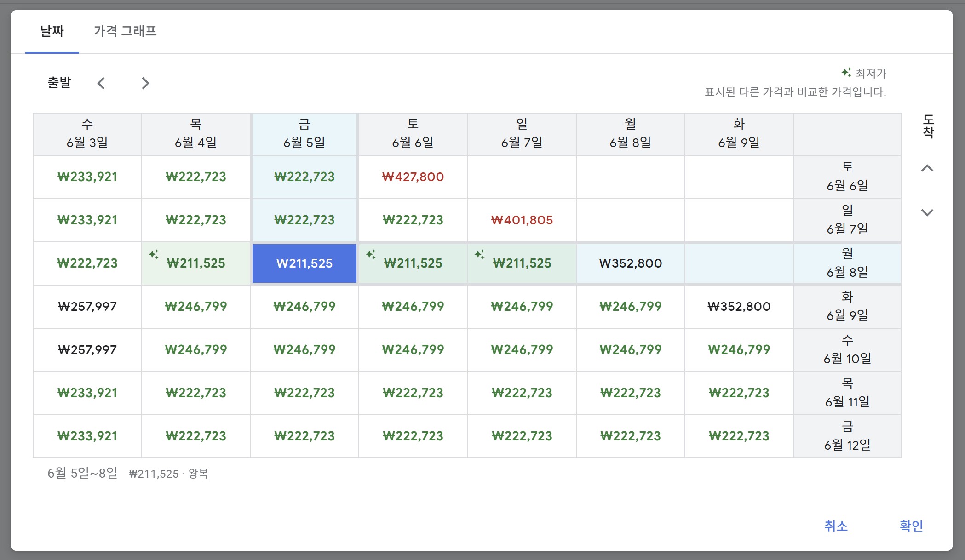Screen dimensions: 965x560
Task: Click the earlier arrival dates up chevron
Action: [927, 168]
